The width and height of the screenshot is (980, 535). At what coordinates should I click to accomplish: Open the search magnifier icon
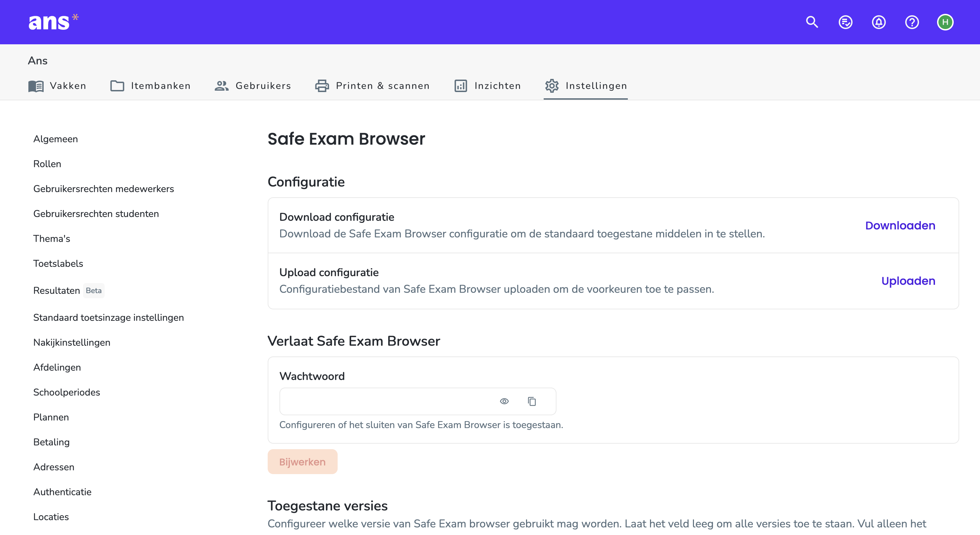coord(812,22)
